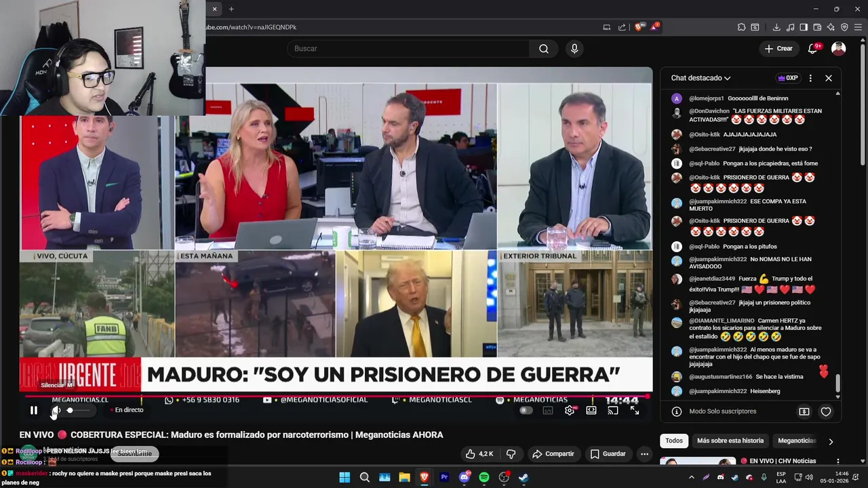
Task: Click the live chat scrollbar thumb
Action: [837, 383]
